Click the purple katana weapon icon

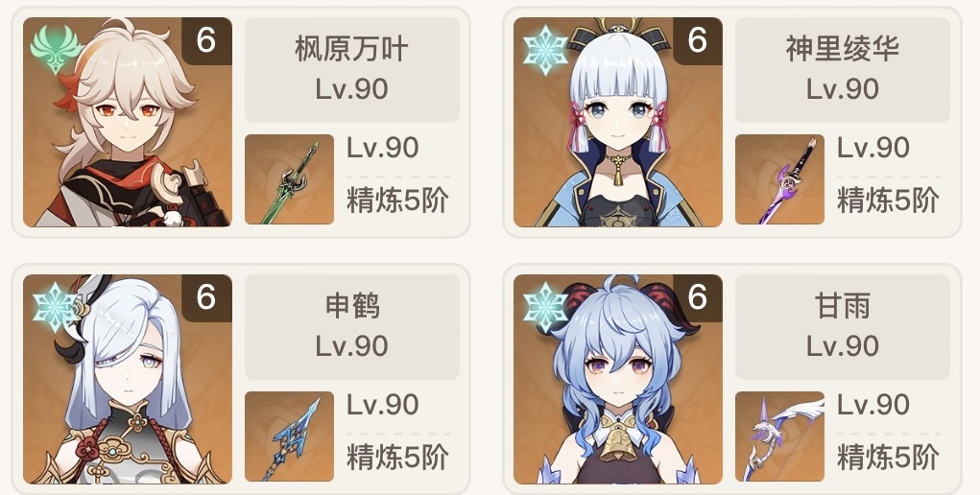[x=780, y=179]
